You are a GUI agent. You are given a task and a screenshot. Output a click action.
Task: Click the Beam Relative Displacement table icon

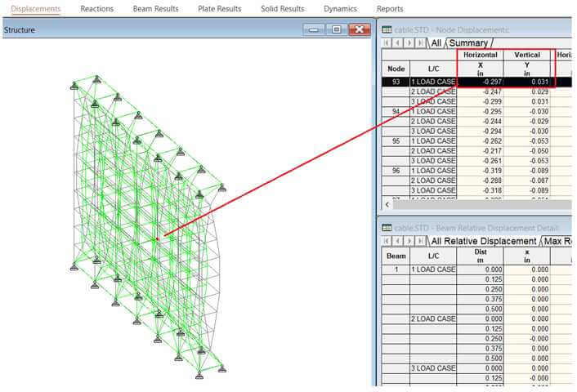(x=387, y=228)
